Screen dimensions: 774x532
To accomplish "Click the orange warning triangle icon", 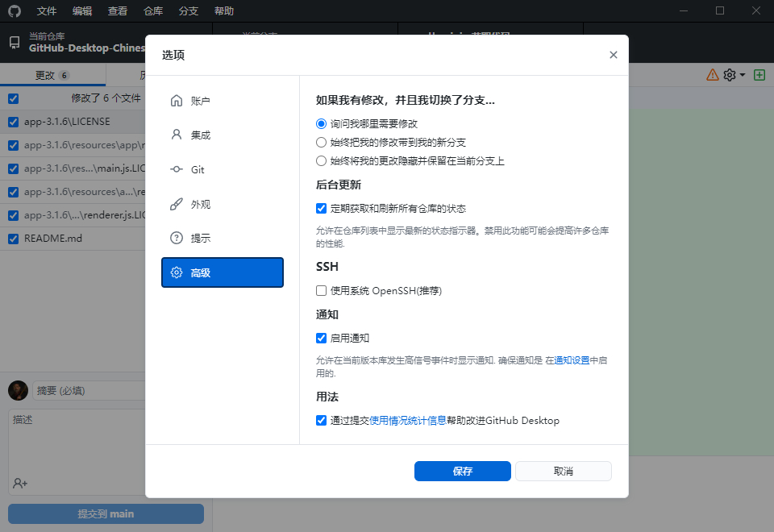I will pyautogui.click(x=712, y=75).
